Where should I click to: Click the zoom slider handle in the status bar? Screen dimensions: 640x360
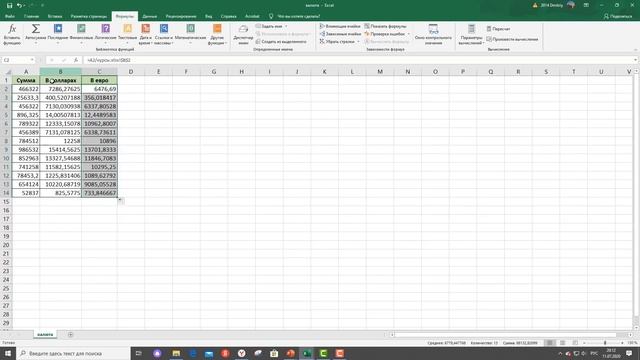click(x=605, y=343)
